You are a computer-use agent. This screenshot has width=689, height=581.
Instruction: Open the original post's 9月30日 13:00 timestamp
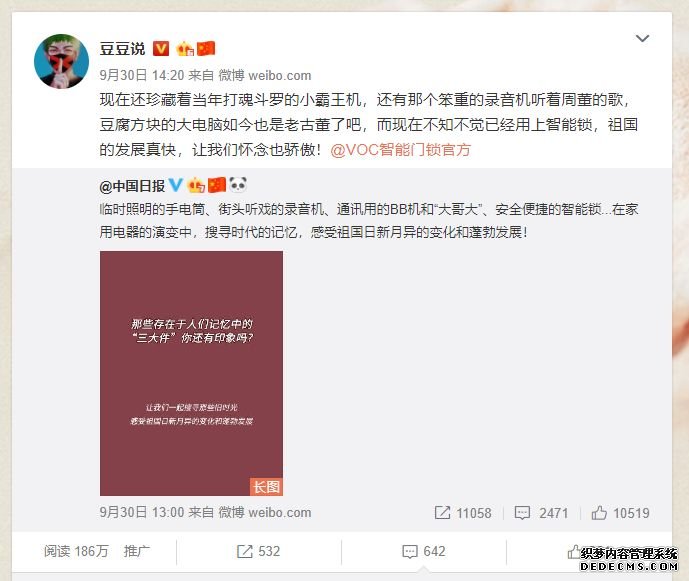[x=141, y=512]
